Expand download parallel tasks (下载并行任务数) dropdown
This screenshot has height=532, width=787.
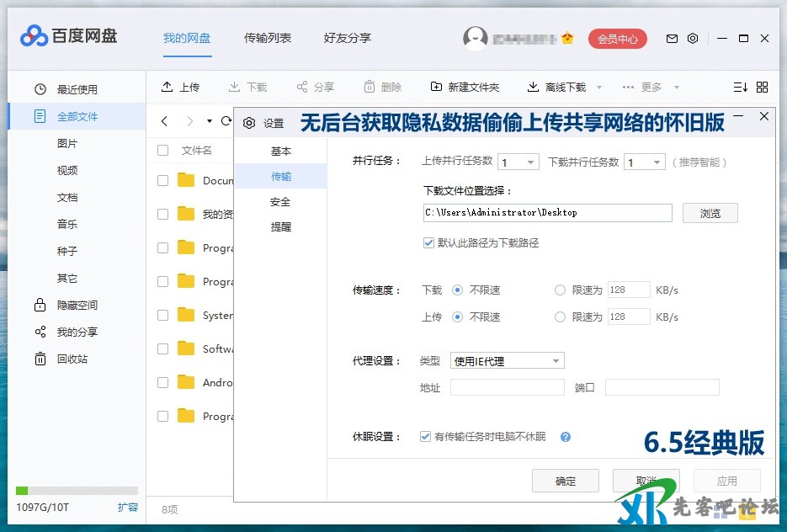[645, 162]
